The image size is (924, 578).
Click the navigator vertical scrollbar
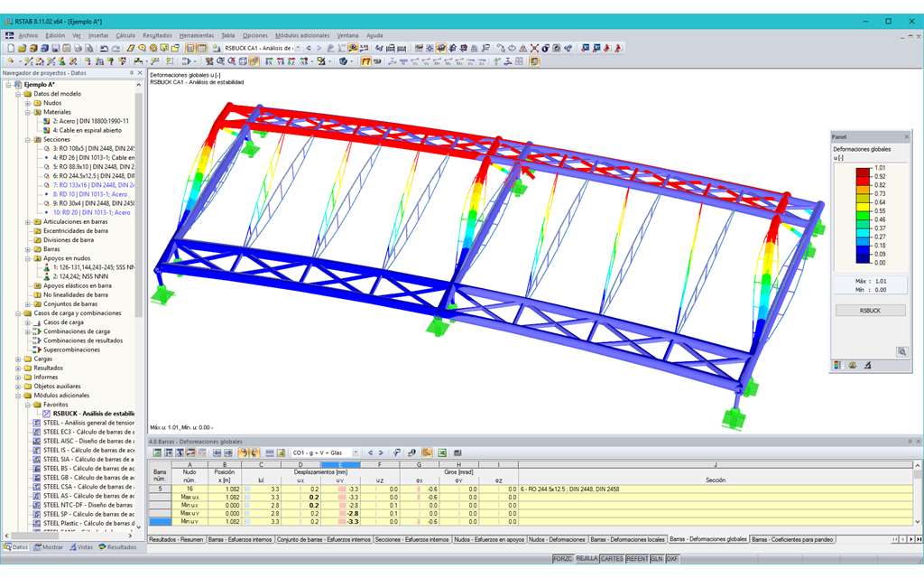coord(139,205)
